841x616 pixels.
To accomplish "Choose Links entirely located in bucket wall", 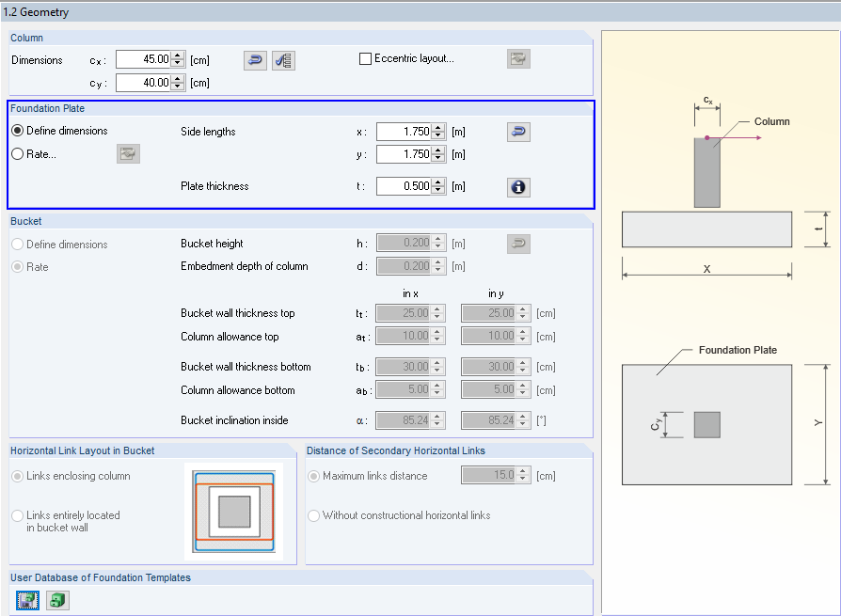I will [17, 515].
